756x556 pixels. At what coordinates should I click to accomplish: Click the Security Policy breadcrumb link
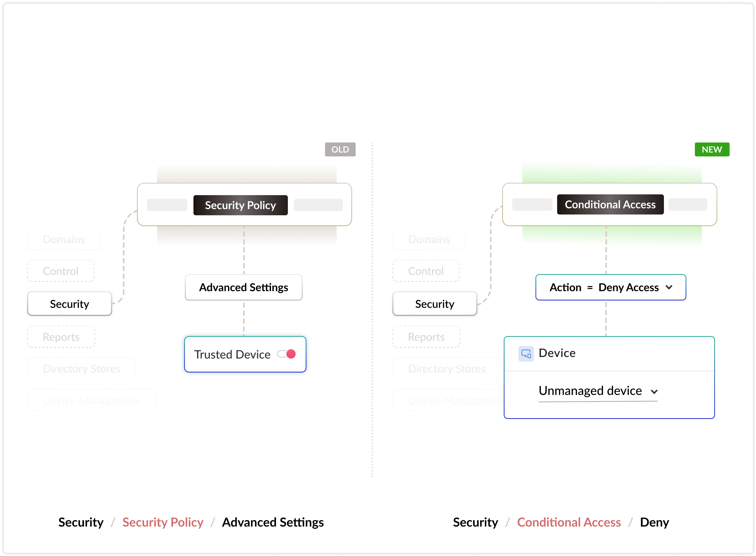(163, 522)
